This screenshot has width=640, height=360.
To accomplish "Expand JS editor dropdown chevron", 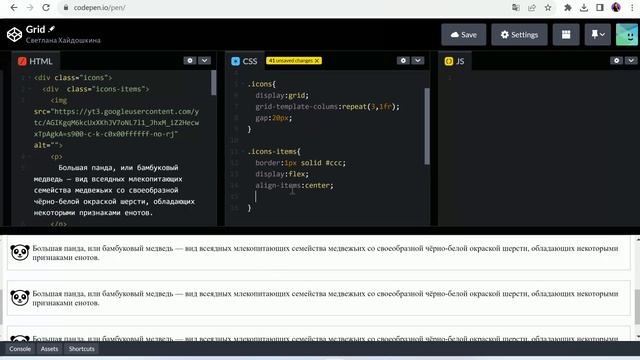I will (x=631, y=60).
